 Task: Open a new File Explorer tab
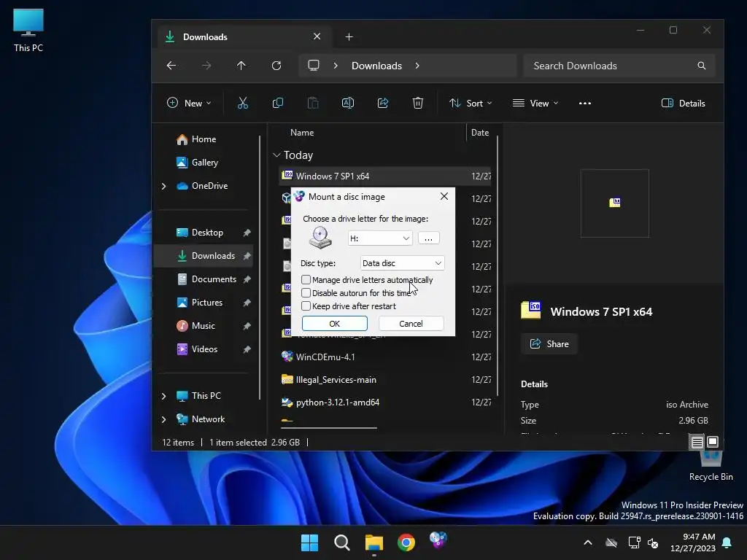349,36
